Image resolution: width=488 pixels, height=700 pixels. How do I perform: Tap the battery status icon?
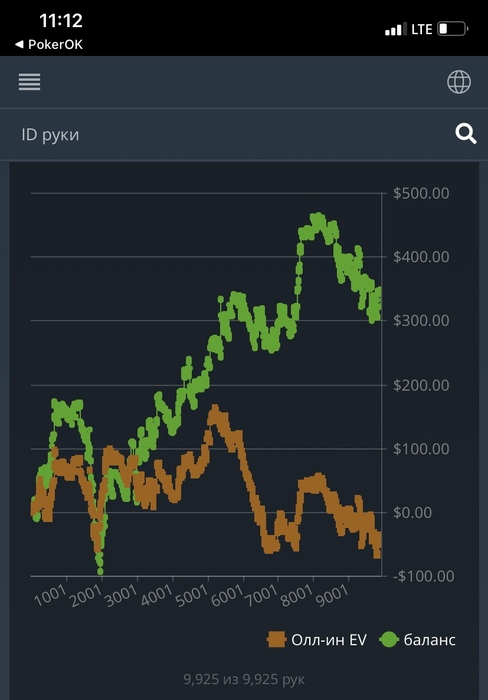point(452,29)
